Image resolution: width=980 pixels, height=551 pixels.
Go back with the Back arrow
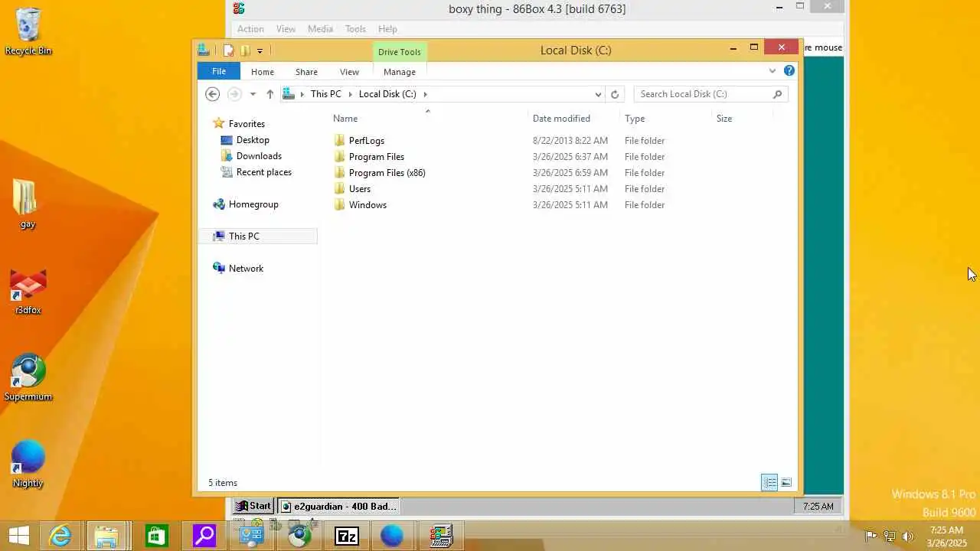click(x=213, y=94)
